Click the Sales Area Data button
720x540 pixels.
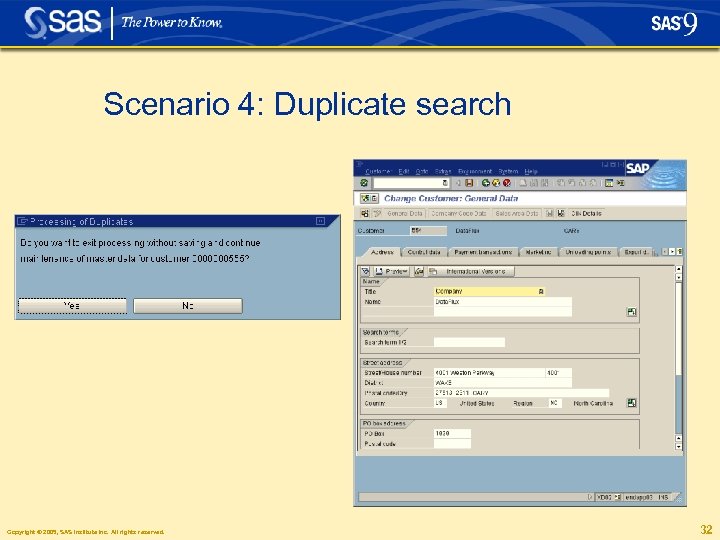(516, 213)
